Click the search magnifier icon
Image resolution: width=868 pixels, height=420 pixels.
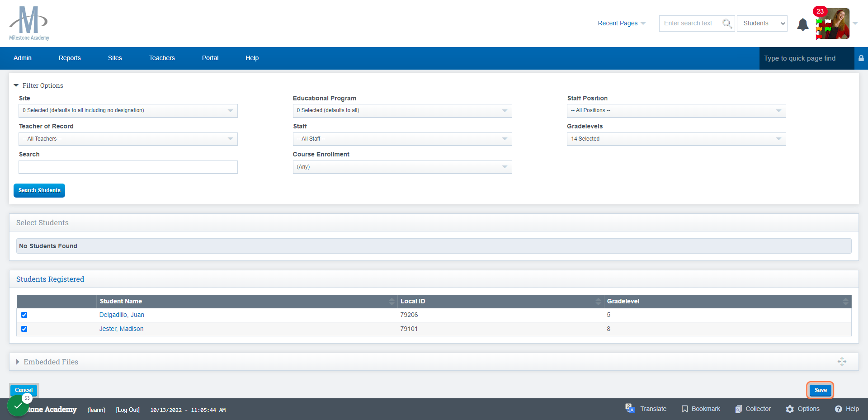coord(727,23)
